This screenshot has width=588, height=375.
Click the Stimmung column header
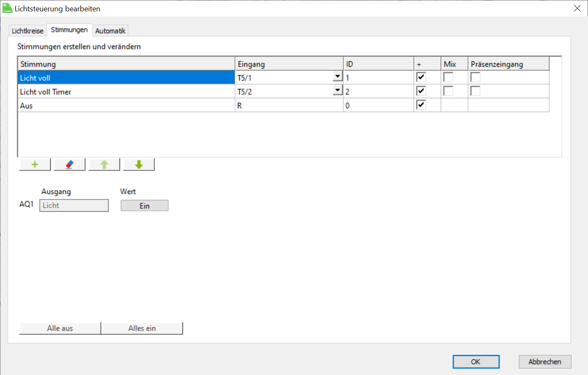126,64
